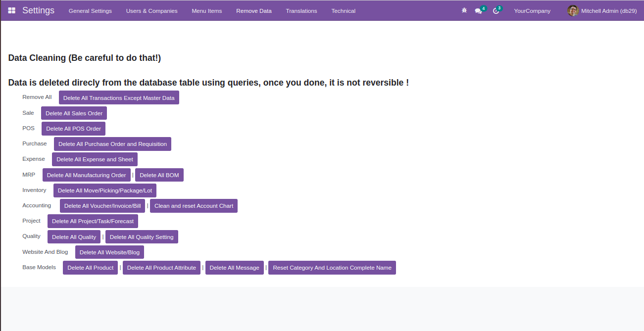This screenshot has height=331, width=644.
Task: Open the conversations chat icon
Action: [478, 11]
